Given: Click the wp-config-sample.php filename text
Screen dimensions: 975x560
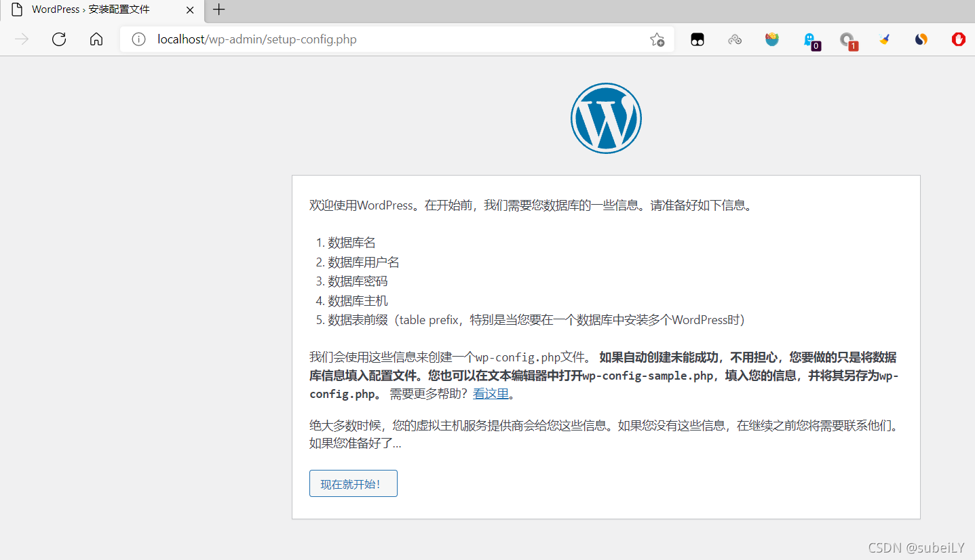Looking at the screenshot, I should click(649, 376).
